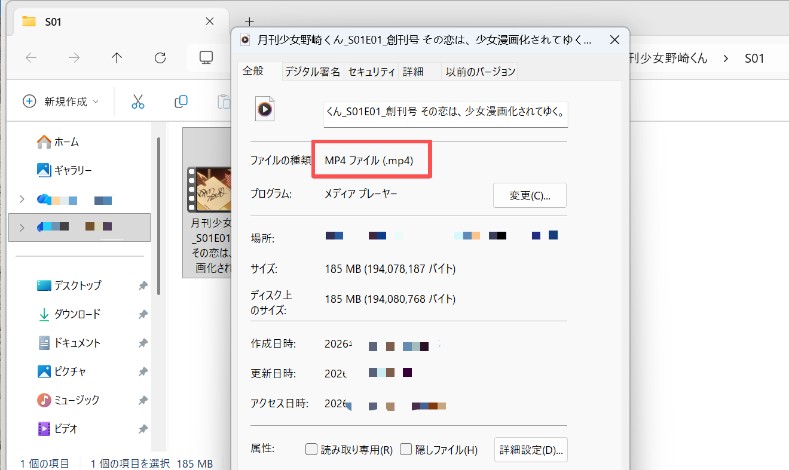Image resolution: width=789 pixels, height=470 pixels.
Task: Add a new Explorer tab
Action: (249, 22)
